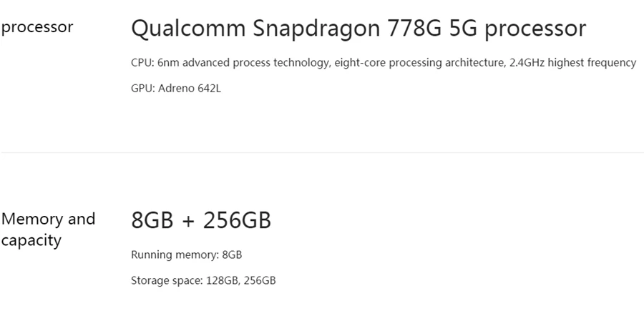
Task: Click the horizontal divider between sections
Action: coord(322,152)
